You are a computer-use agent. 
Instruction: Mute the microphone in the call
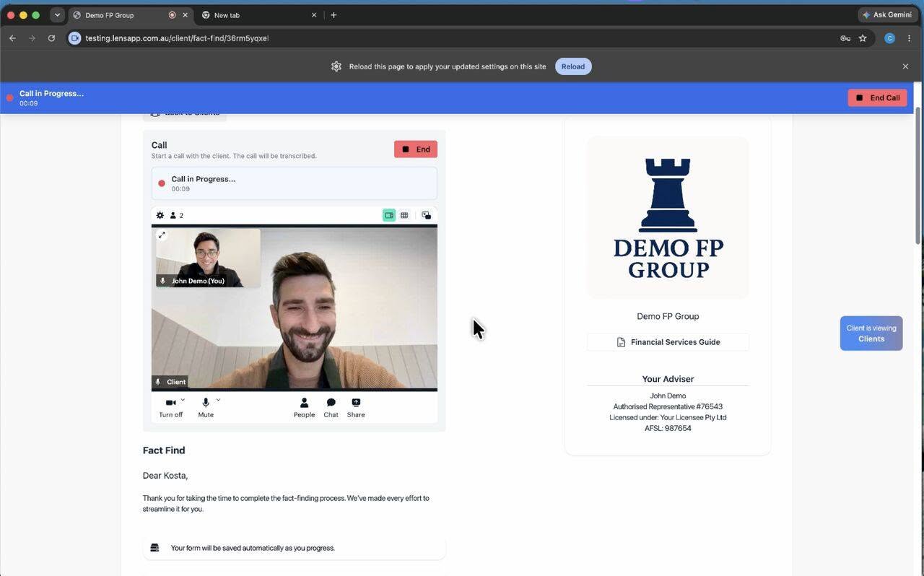(x=206, y=408)
